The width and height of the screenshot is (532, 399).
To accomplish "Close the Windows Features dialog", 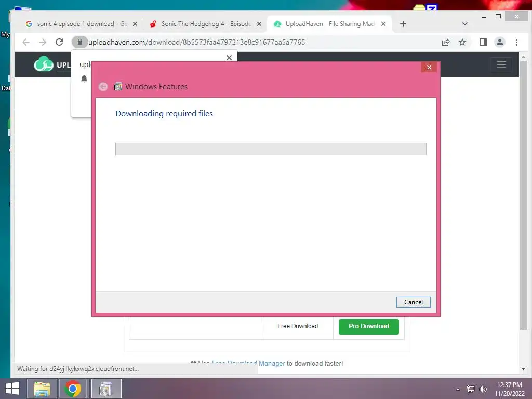I will [x=429, y=67].
